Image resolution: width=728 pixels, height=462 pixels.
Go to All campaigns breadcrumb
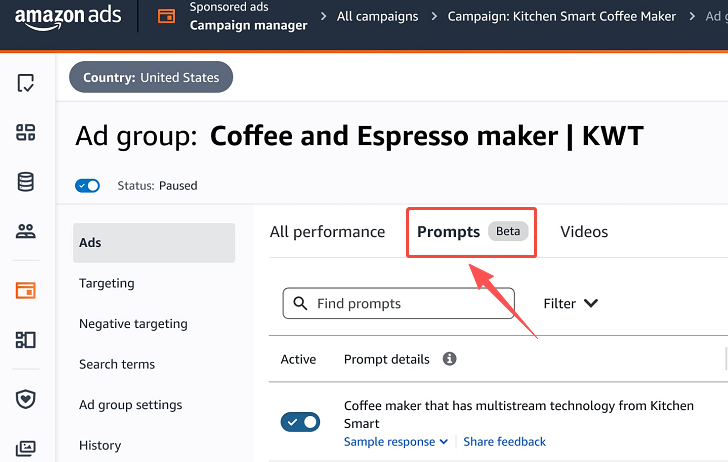point(379,16)
